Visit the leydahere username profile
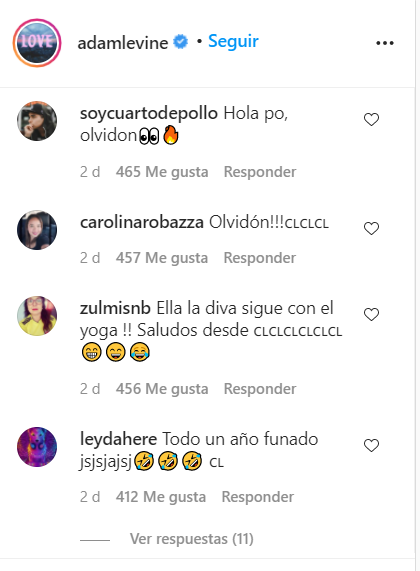420x571 pixels. [118, 439]
